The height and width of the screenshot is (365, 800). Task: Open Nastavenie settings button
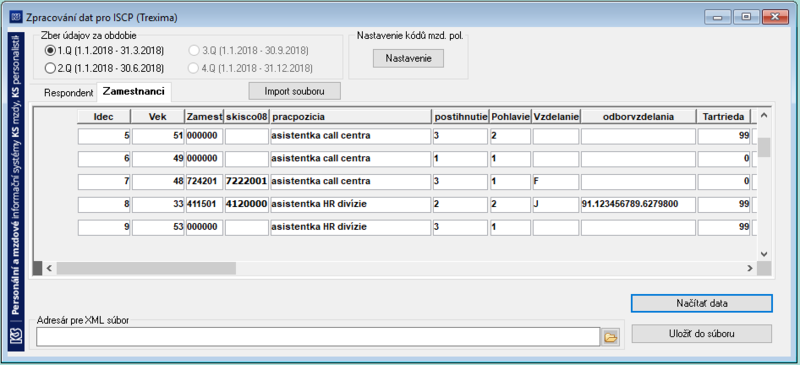[x=408, y=58]
